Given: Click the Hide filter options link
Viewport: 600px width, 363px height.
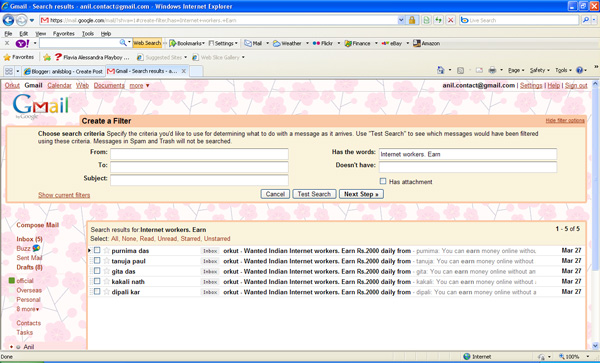Looking at the screenshot, I should point(565,120).
